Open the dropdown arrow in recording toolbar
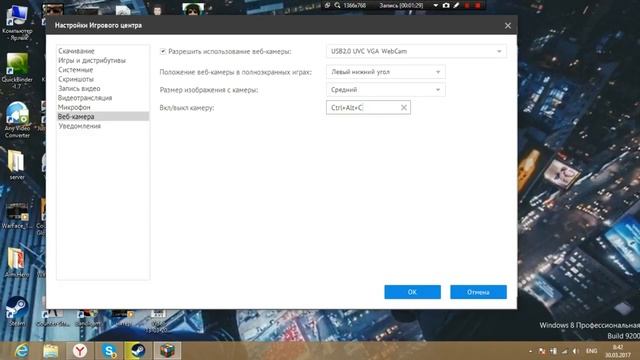This screenshot has width=640, height=360. [x=436, y=6]
